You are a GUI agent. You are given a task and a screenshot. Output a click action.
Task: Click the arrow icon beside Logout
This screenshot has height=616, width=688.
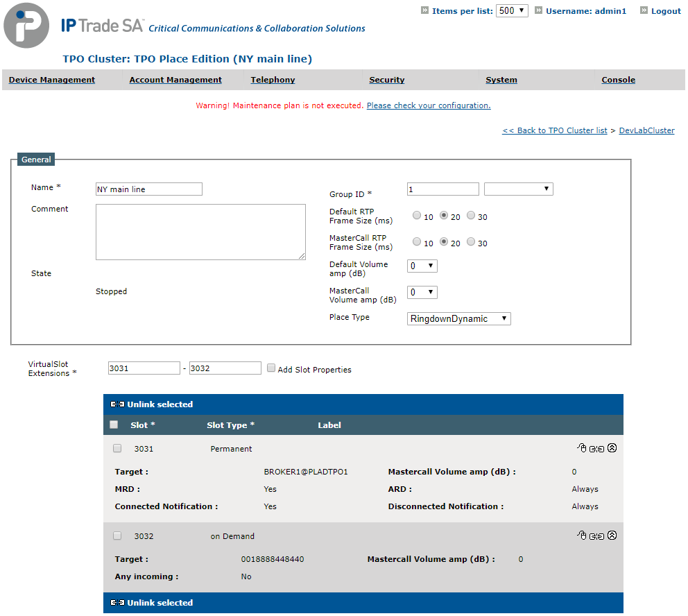[644, 10]
